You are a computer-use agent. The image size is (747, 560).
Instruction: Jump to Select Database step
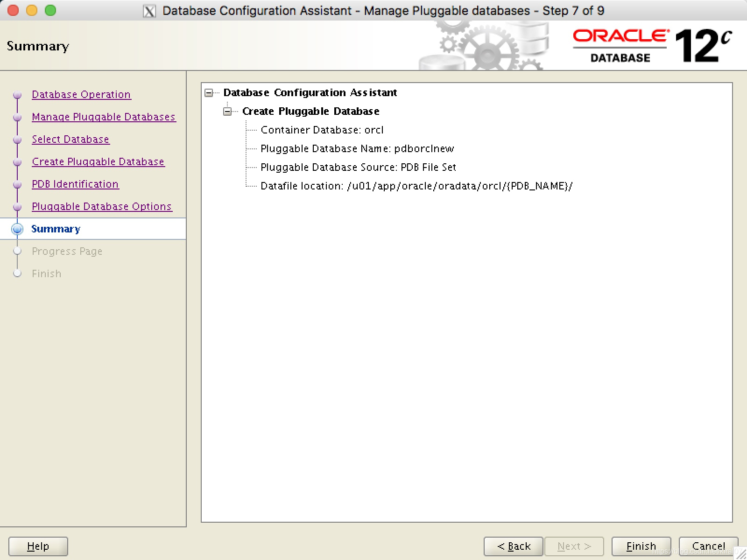[70, 139]
